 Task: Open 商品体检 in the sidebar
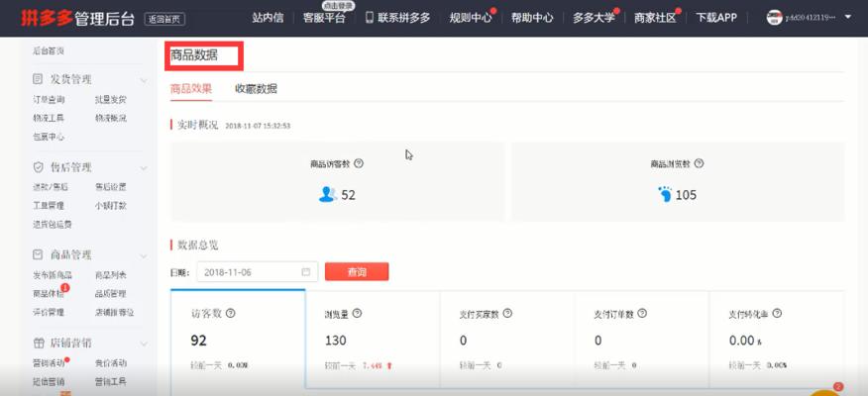(49, 293)
